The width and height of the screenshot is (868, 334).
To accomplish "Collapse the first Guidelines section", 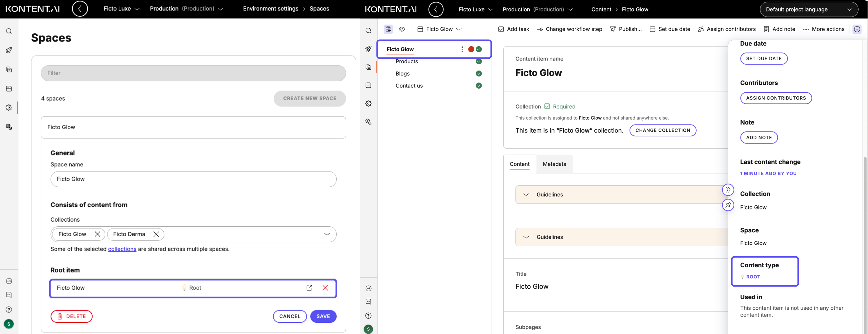I will pos(526,194).
